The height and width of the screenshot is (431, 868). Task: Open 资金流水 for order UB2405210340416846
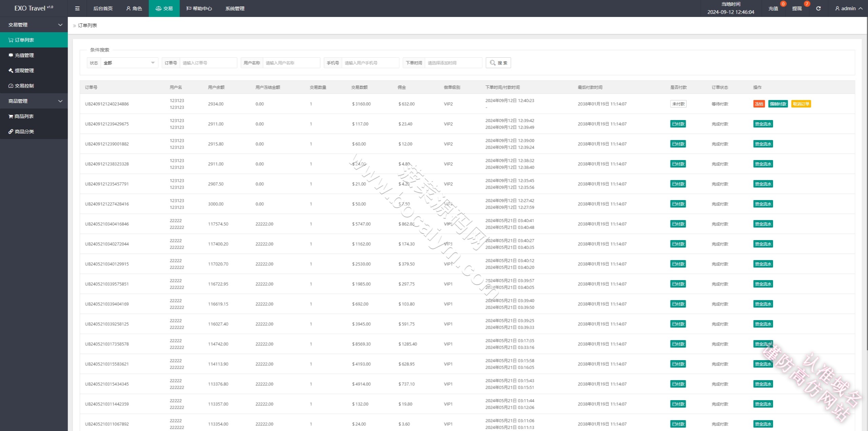coord(763,224)
